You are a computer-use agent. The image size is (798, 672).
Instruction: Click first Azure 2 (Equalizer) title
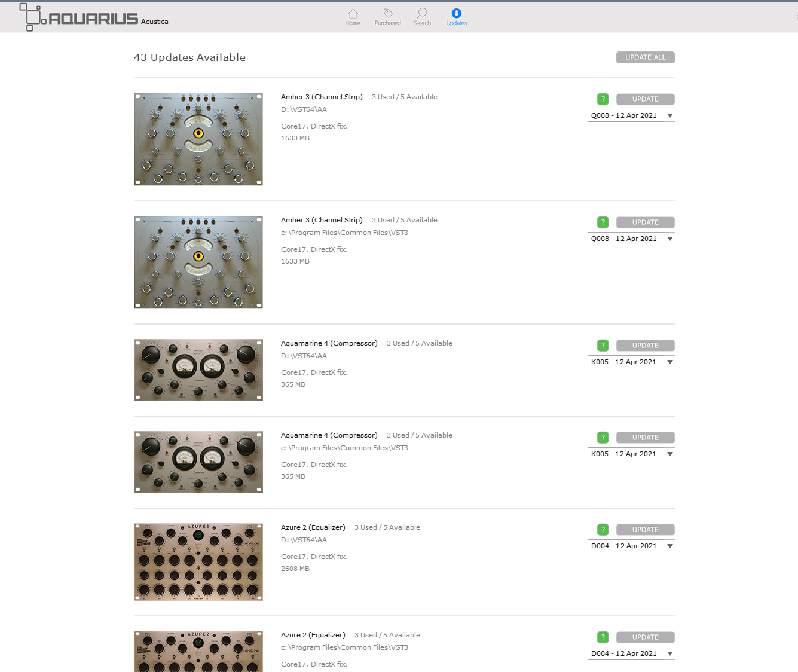coord(313,527)
